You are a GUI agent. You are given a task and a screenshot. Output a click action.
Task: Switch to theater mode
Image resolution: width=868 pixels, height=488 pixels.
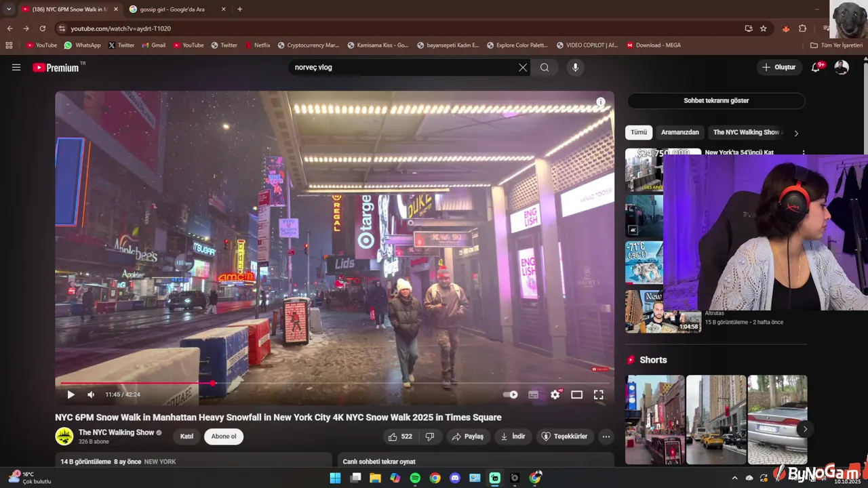[x=576, y=394]
